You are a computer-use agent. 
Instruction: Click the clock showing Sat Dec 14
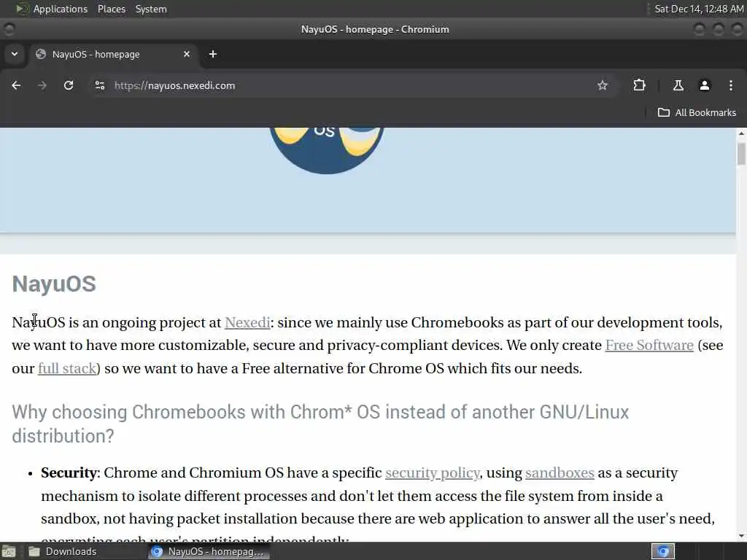tap(699, 9)
